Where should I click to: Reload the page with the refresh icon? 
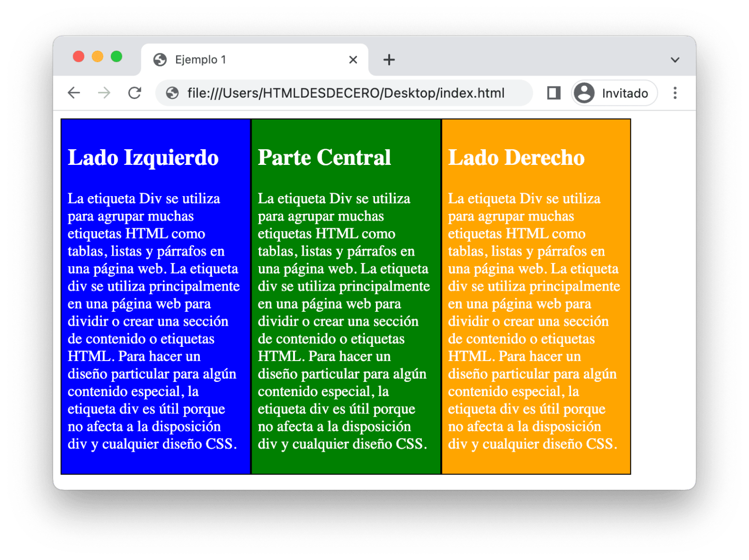pyautogui.click(x=135, y=93)
